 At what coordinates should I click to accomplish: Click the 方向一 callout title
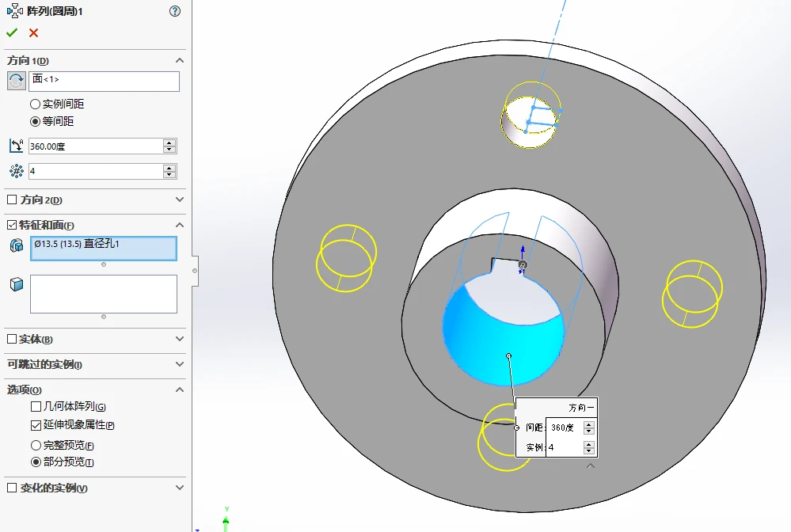click(x=581, y=408)
